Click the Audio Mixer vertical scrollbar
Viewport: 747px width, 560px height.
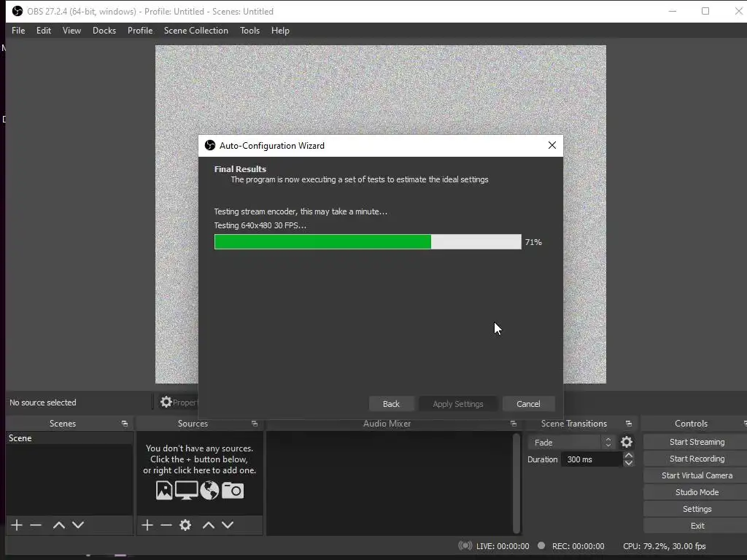516,483
